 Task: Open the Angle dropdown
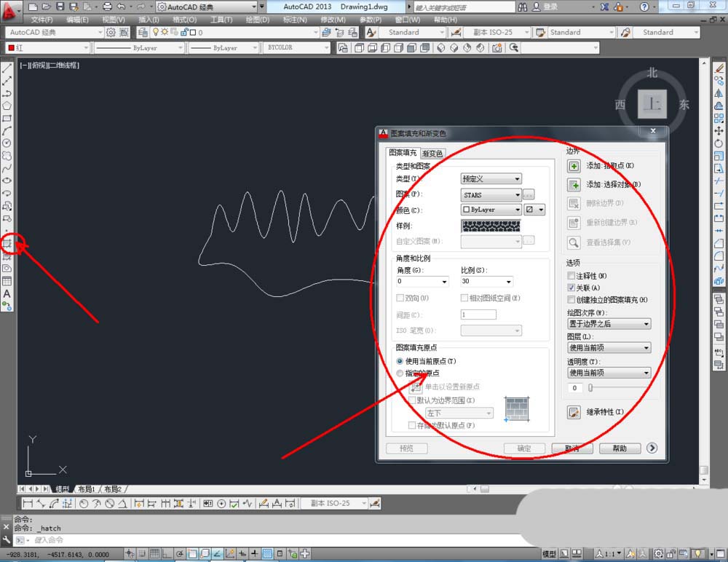click(x=422, y=282)
